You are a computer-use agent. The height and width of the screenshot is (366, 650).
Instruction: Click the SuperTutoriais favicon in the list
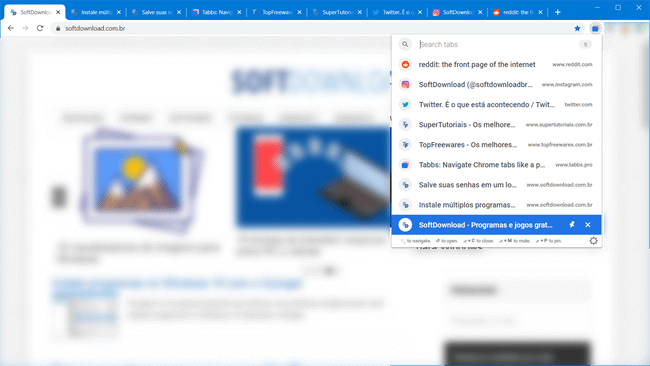coord(405,125)
